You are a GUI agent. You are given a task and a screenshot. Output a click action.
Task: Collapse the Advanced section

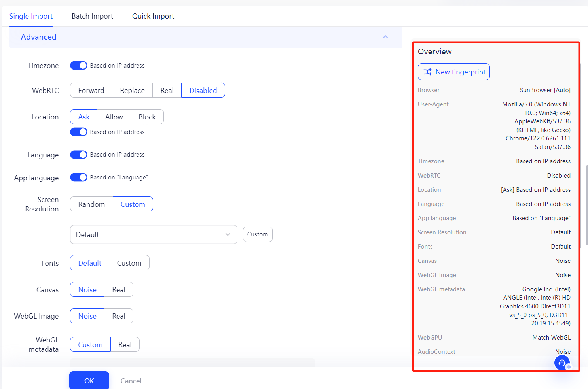click(x=385, y=37)
